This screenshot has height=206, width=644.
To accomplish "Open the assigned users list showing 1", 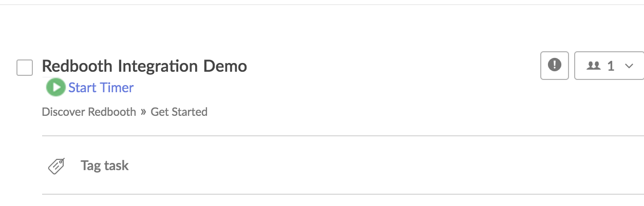I will point(609,66).
